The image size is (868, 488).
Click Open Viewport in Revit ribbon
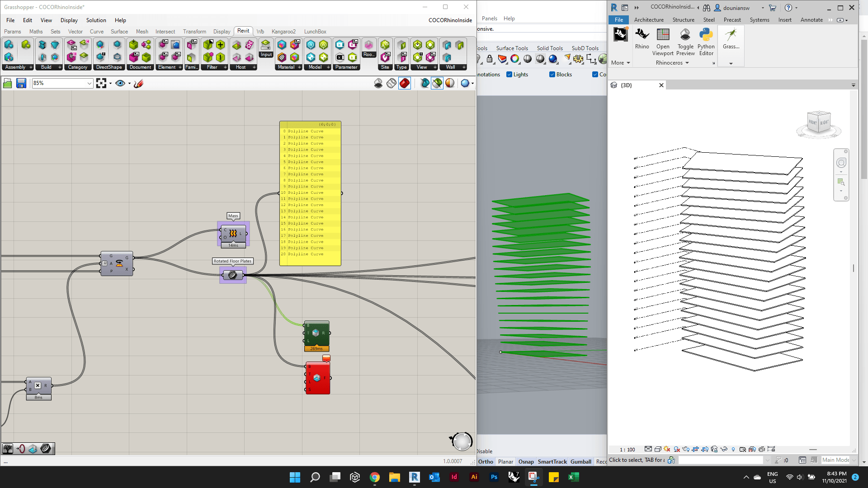pyautogui.click(x=663, y=42)
